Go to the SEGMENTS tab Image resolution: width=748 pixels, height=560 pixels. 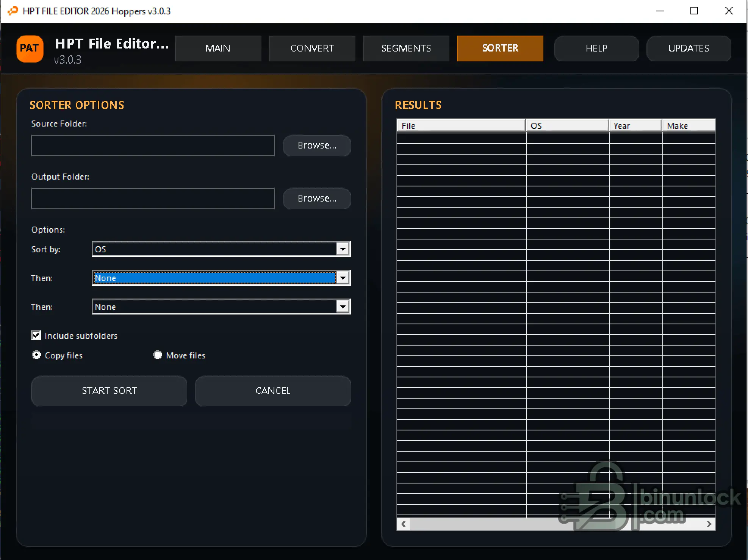pyautogui.click(x=406, y=48)
